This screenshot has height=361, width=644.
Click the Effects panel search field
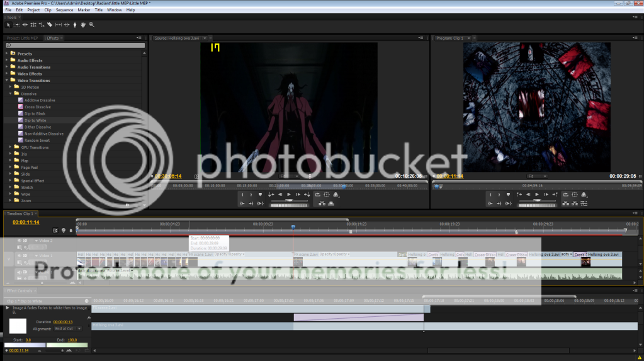pos(76,45)
